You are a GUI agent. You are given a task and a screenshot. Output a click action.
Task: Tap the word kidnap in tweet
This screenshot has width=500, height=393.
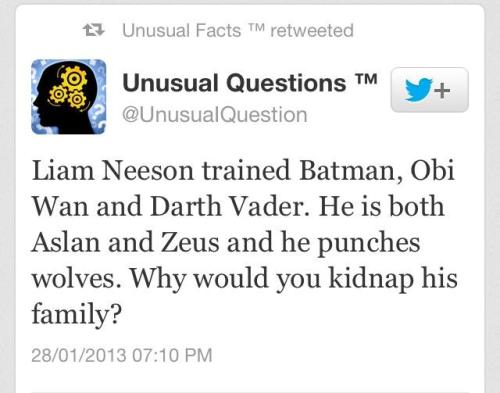click(371, 279)
